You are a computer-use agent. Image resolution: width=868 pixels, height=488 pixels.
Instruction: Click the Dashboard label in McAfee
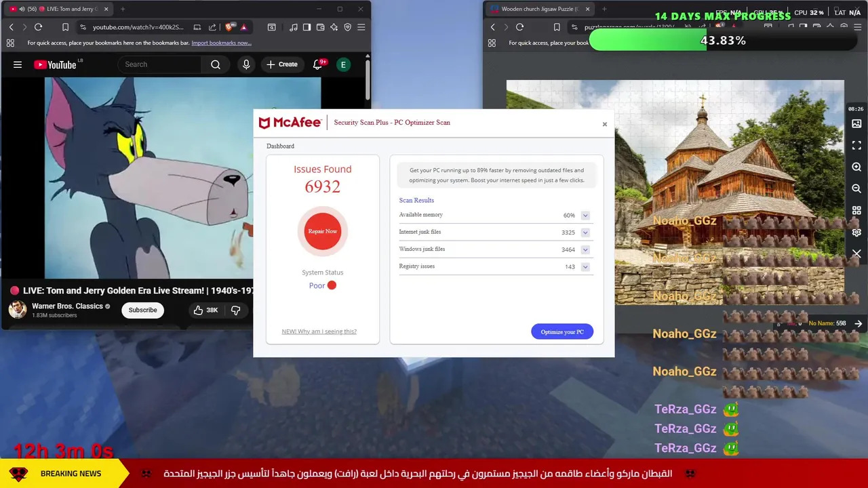point(280,146)
